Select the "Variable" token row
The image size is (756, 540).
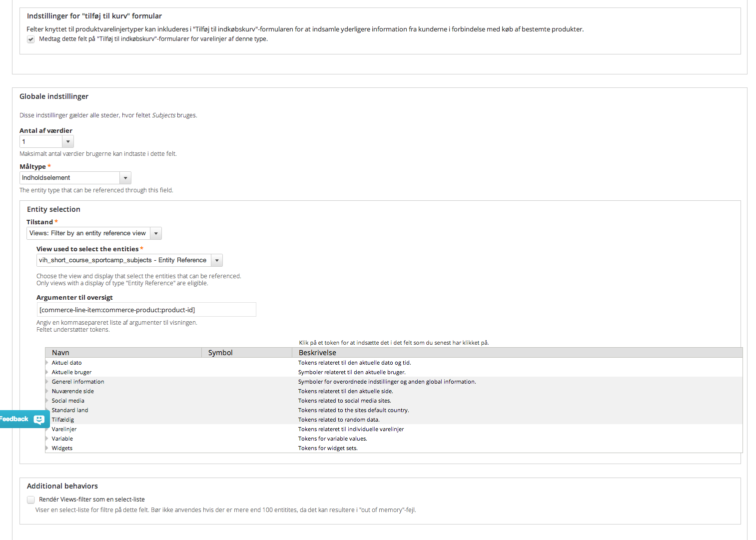click(x=62, y=439)
